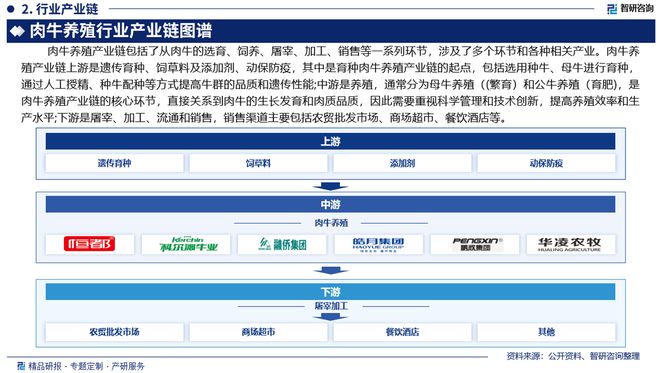Screen dimensions: 660x373
Task: Click the arrow between 上游 and 中游
Action: pos(330,186)
